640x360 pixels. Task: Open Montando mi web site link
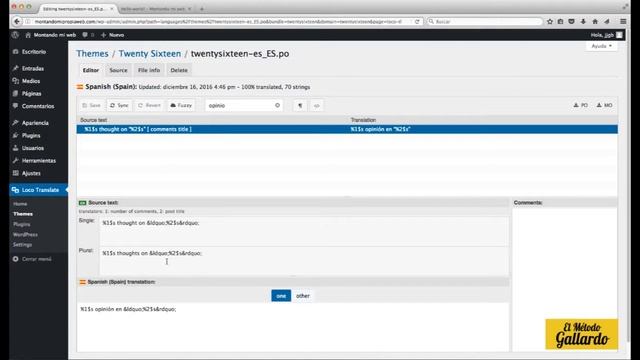point(51,35)
